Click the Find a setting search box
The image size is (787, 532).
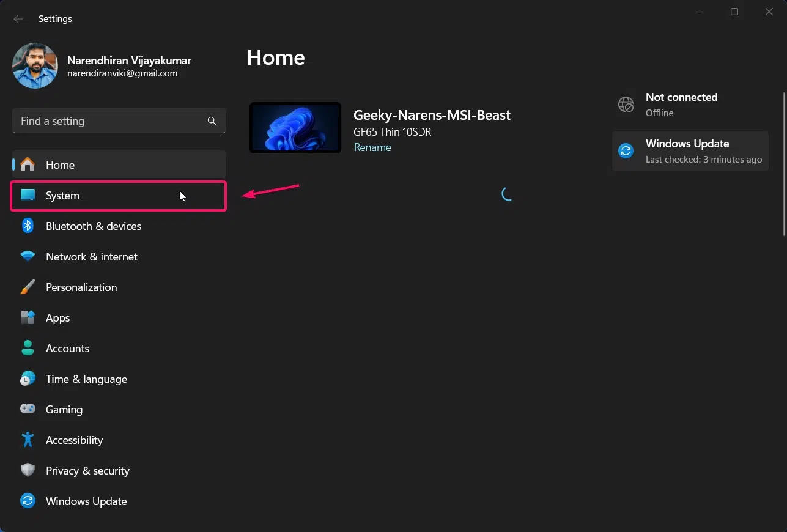[119, 121]
